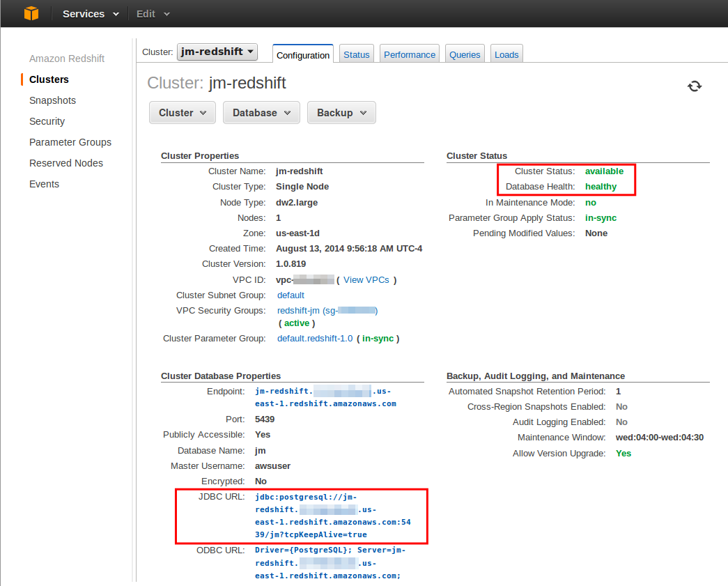Select the Cluster Version value 1.0.819
Image resolution: width=728 pixels, height=586 pixels.
point(291,264)
